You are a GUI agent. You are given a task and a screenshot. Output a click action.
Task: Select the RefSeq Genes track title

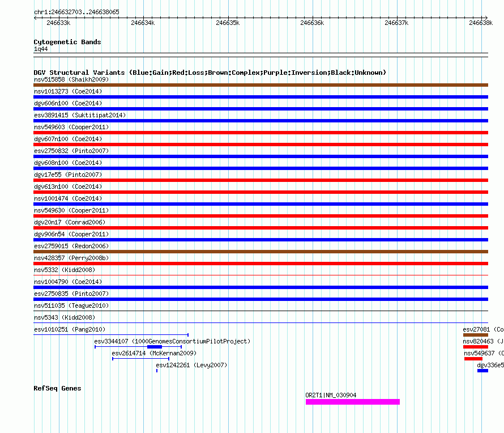pyautogui.click(x=57, y=388)
